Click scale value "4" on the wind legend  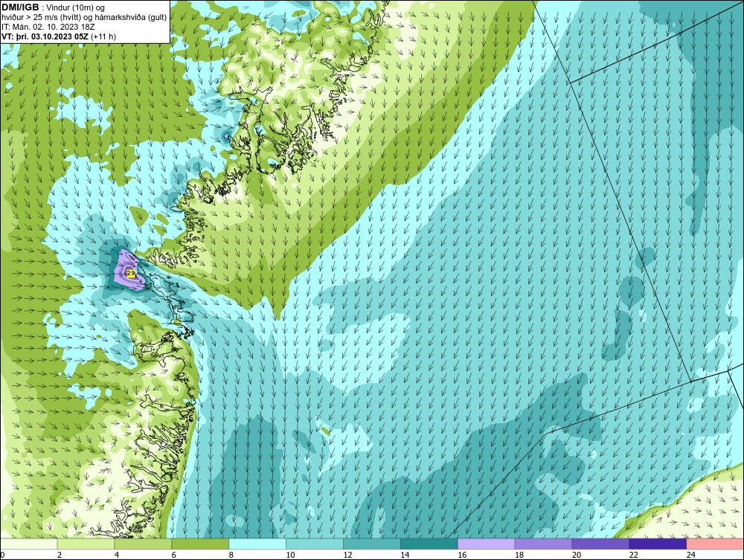pos(117,555)
